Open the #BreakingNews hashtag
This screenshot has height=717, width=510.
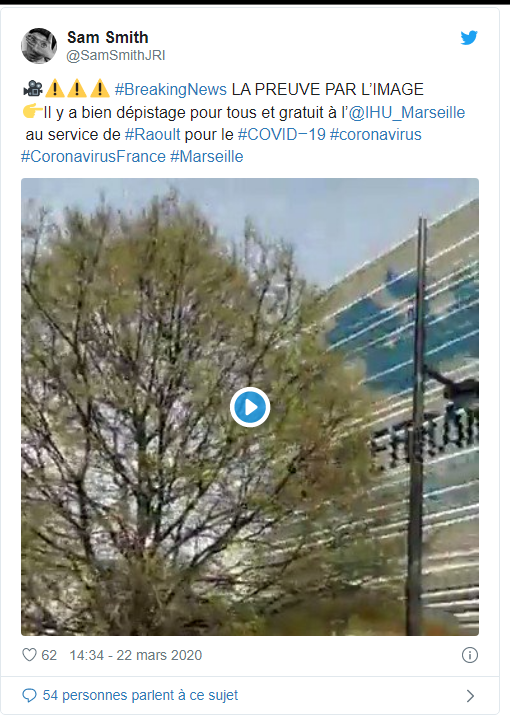[x=171, y=89]
